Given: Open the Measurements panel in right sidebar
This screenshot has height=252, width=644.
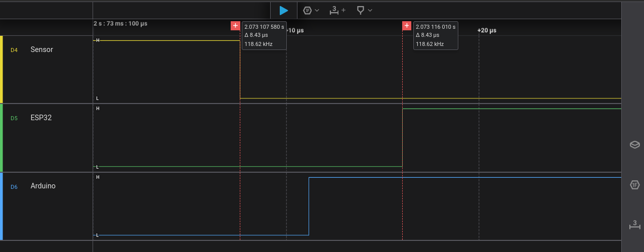Looking at the screenshot, I should [x=634, y=224].
